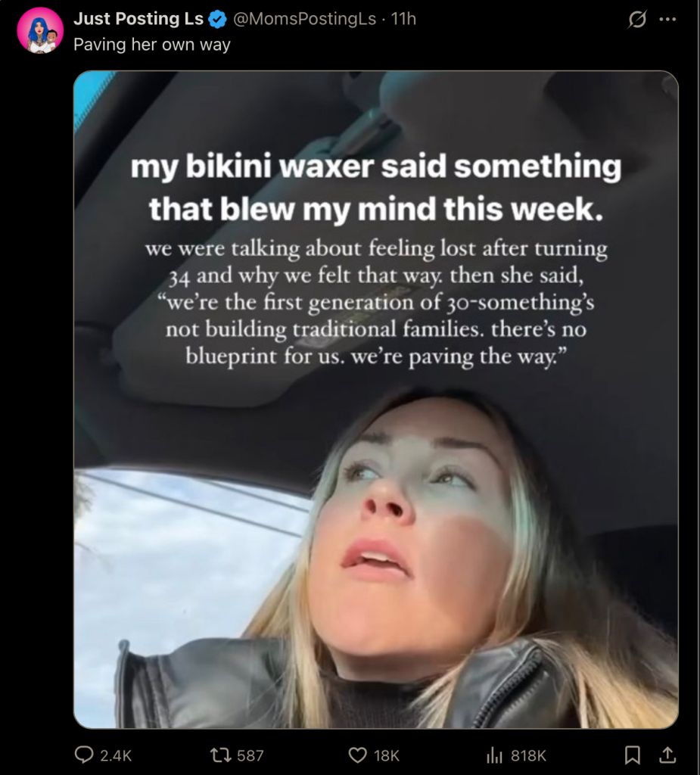Open the bikini waxer video thumbnail

point(375,400)
